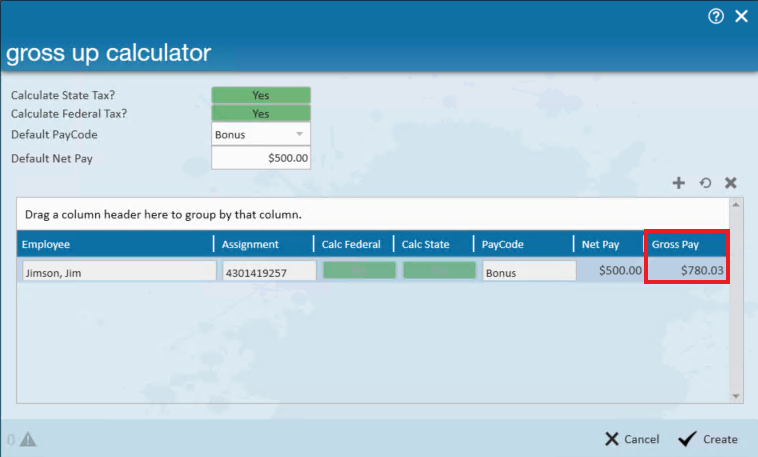Toggle Calc State for Jimson, Jim row

pos(439,270)
